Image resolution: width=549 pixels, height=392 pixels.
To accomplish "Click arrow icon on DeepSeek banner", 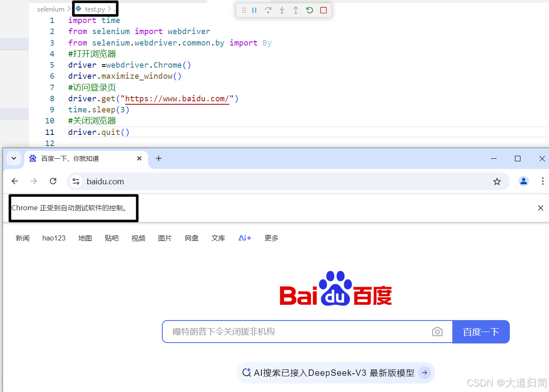I will tap(425, 373).
